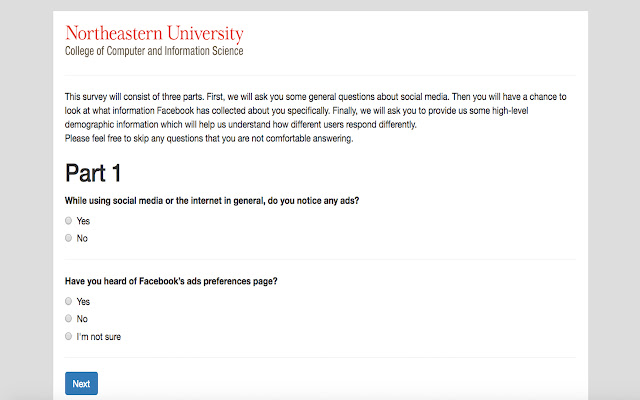Screen dimensions: 640x400
Task: Click the No label under noticing ads question
Action: click(82, 238)
